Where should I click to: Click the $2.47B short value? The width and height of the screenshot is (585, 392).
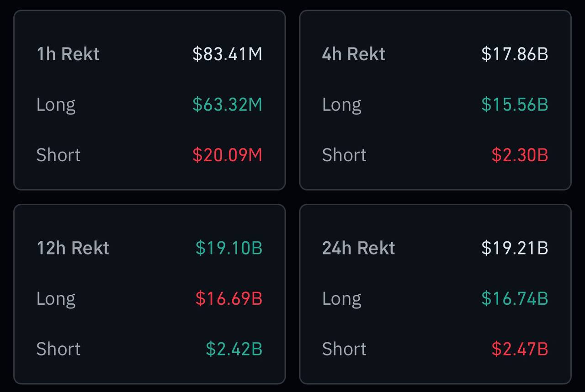[x=520, y=349]
